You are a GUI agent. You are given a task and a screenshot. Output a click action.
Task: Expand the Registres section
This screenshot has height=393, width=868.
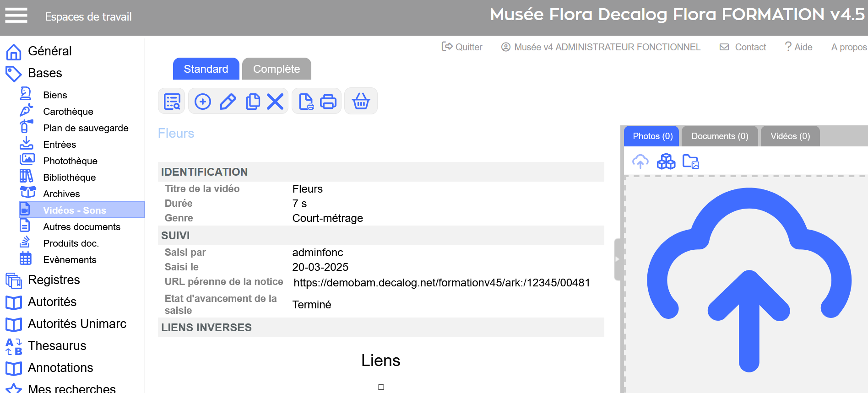coord(54,280)
